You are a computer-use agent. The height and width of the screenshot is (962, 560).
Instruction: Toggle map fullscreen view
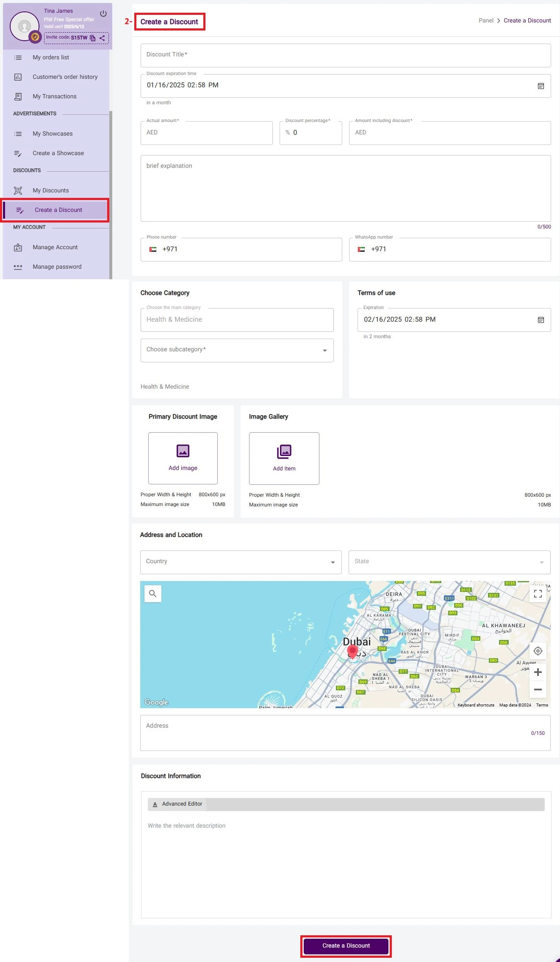tap(538, 594)
